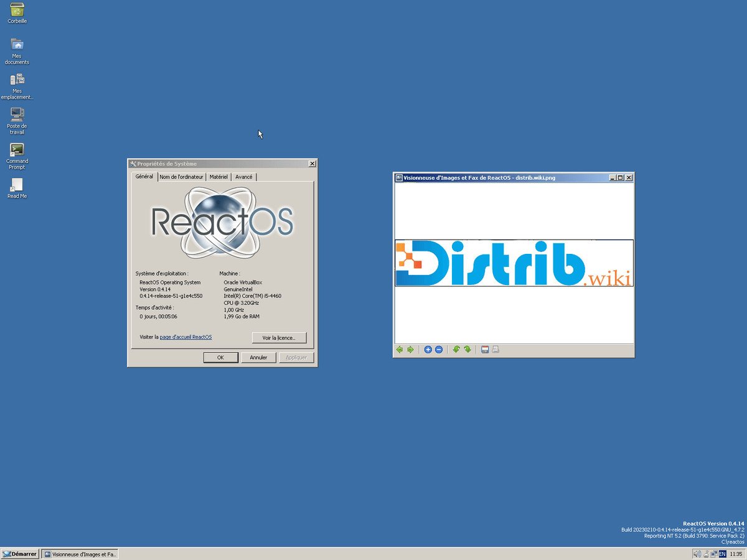Open volume control from tray speaker icon

tap(697, 554)
